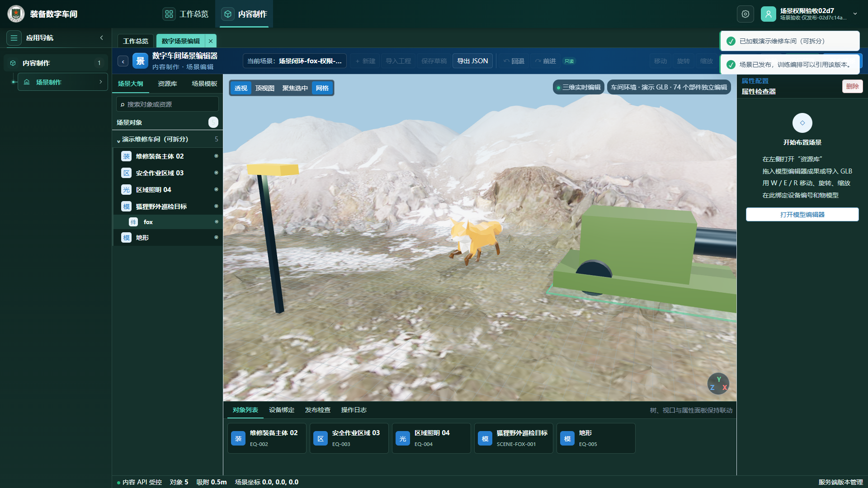Click the 应用导航 hamburger menu icon
Screen dimensions: 868x488
pyautogui.click(x=14, y=38)
